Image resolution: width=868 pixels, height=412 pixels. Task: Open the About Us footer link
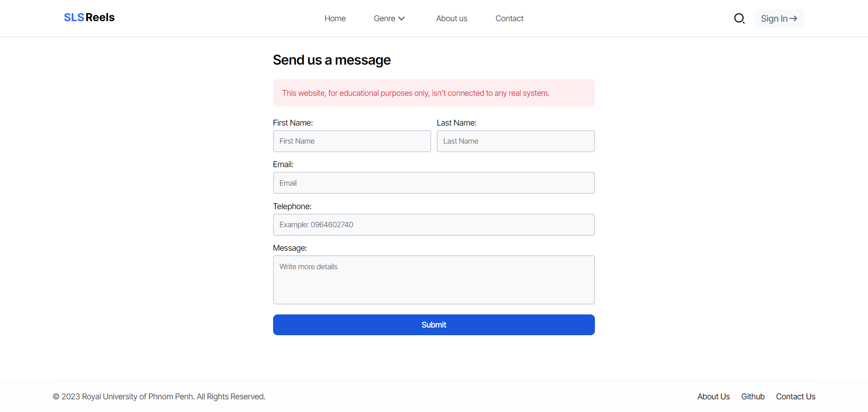point(713,397)
